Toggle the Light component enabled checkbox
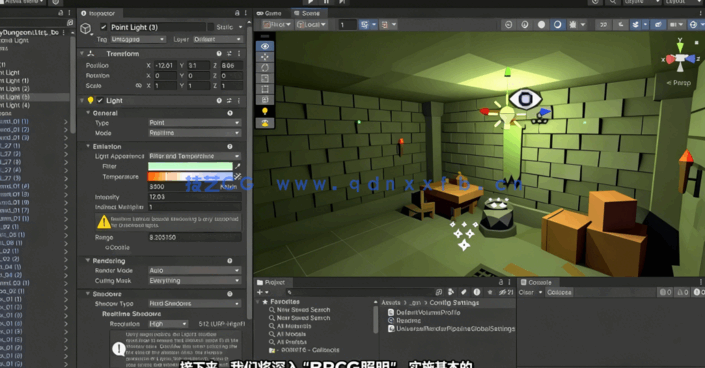This screenshot has height=368, width=705. [x=100, y=100]
